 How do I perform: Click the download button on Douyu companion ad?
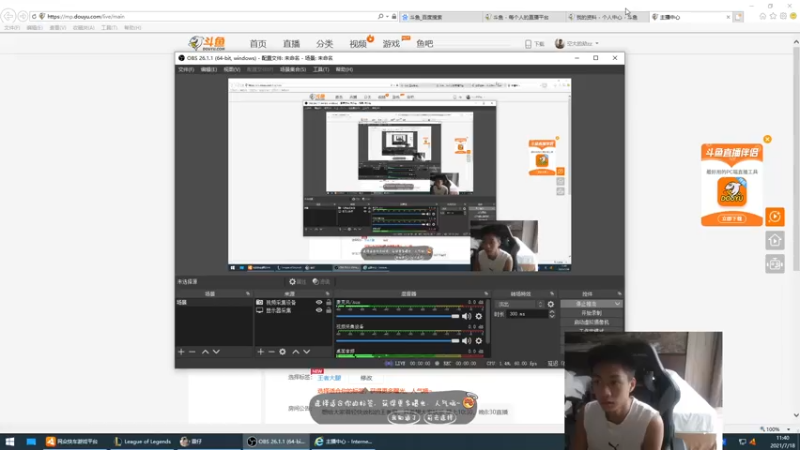[x=732, y=218]
